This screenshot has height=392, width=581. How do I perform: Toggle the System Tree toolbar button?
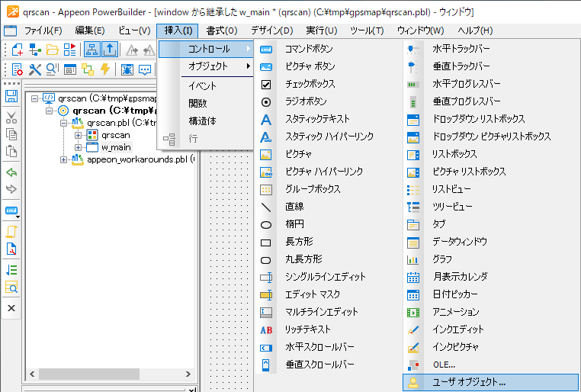[x=92, y=50]
